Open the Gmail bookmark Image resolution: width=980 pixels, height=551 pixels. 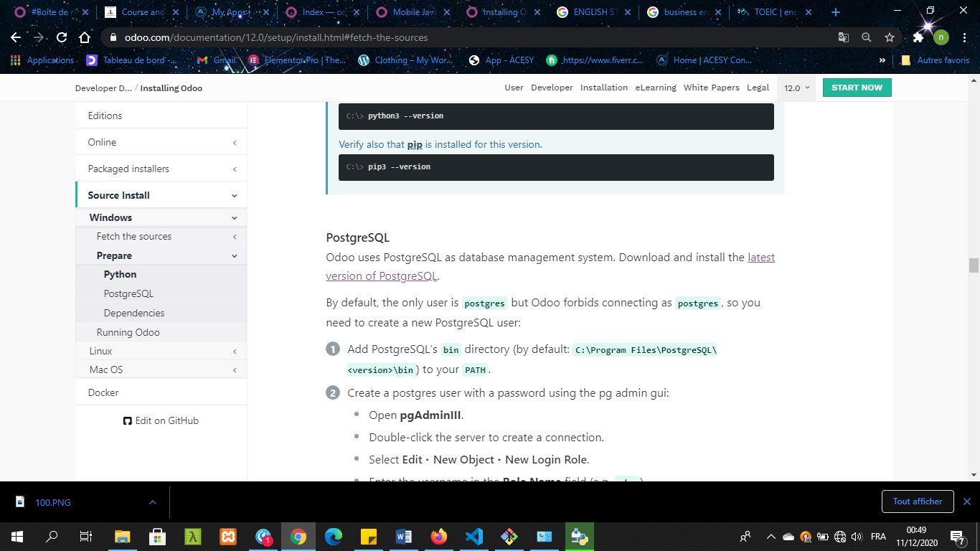coord(217,60)
